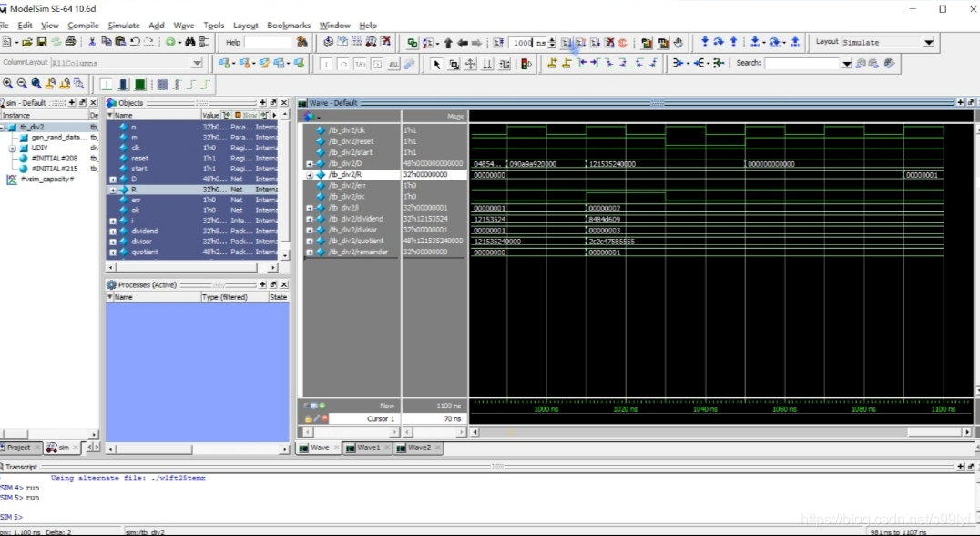The width and height of the screenshot is (980, 536).
Task: Click the Print icon in toolbar
Action: point(71,42)
